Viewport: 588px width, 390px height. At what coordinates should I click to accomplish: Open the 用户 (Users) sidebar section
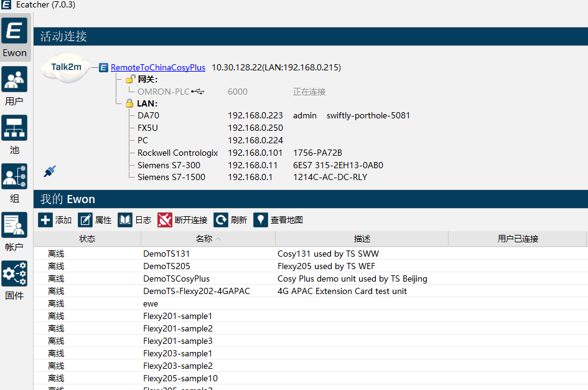pyautogui.click(x=15, y=86)
